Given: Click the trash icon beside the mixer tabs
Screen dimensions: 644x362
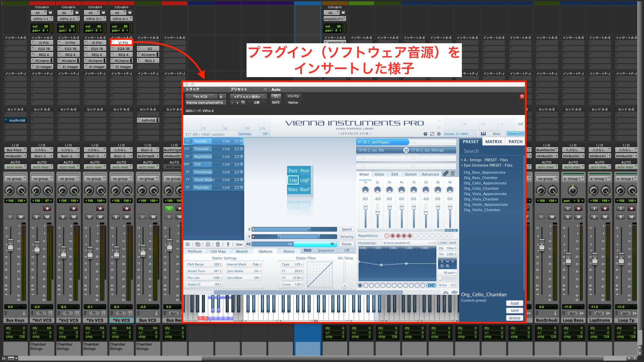Looking at the screenshot, I should (452, 174).
